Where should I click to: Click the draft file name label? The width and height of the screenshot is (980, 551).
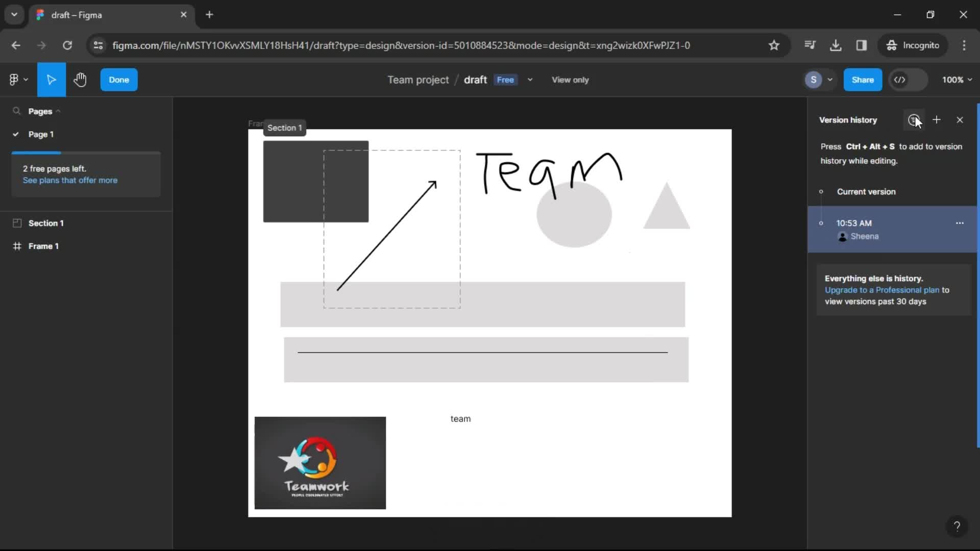click(475, 80)
